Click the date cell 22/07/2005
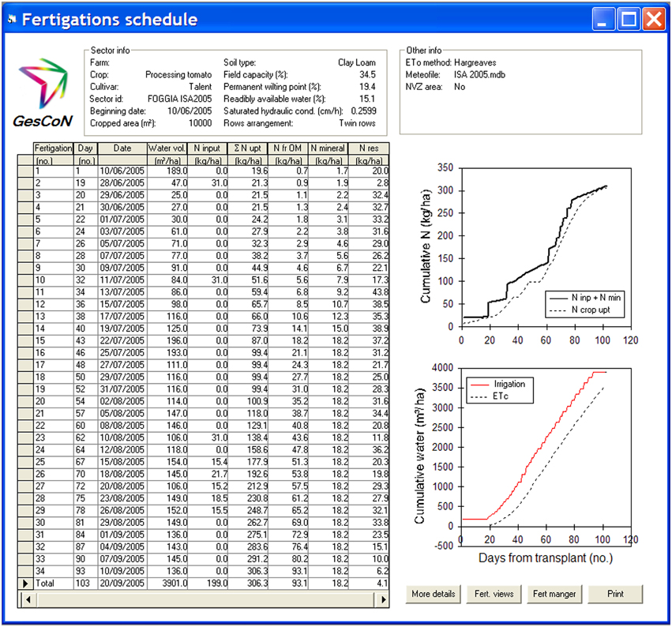Viewport: 672px width, 627px height. click(122, 340)
